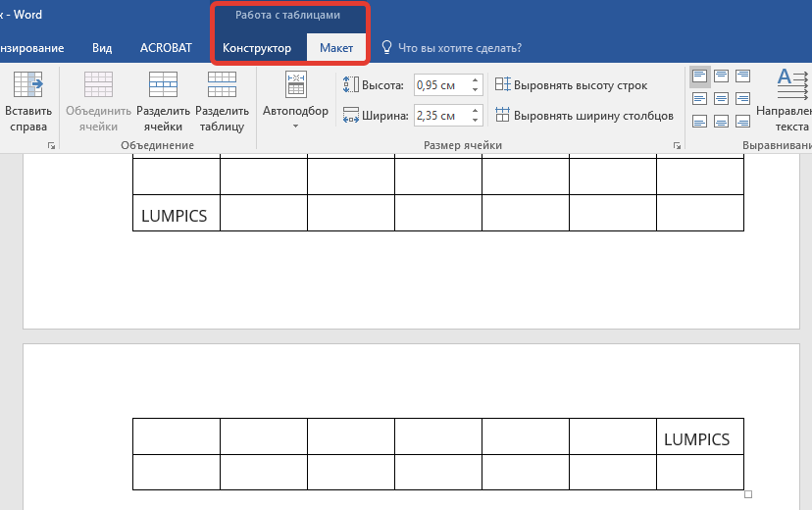Click the lightbulb 'Что вы хотите сделать?' search

451,47
